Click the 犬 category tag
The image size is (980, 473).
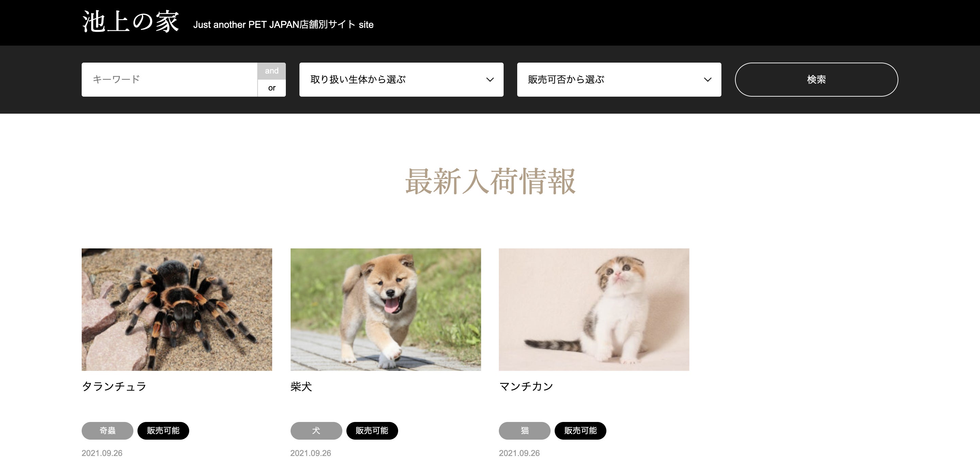(316, 431)
